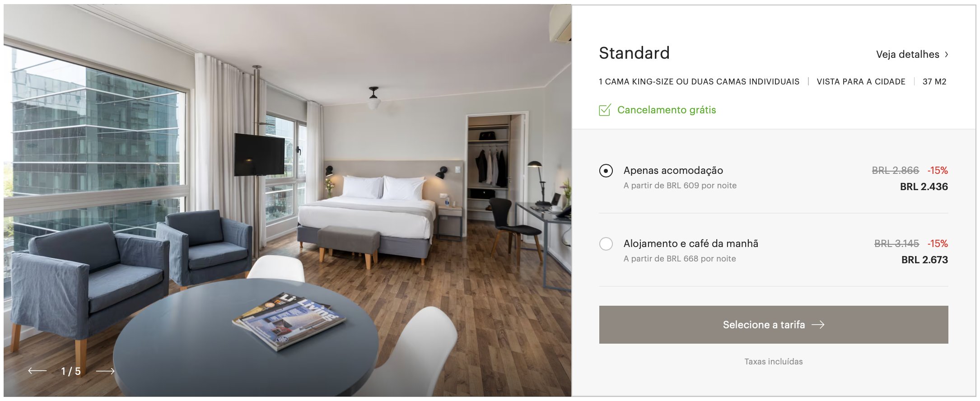Go to the next room photo arrow
The image size is (980, 401).
[105, 371]
